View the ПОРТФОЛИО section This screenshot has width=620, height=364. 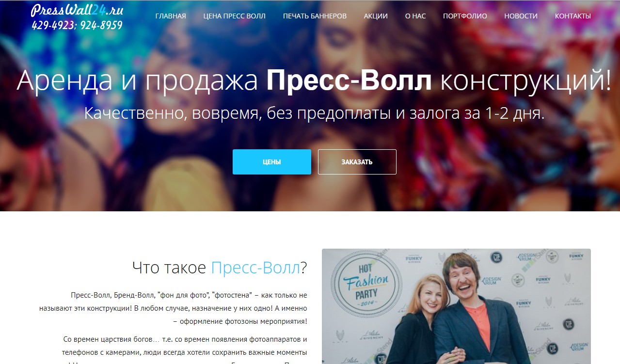465,16
